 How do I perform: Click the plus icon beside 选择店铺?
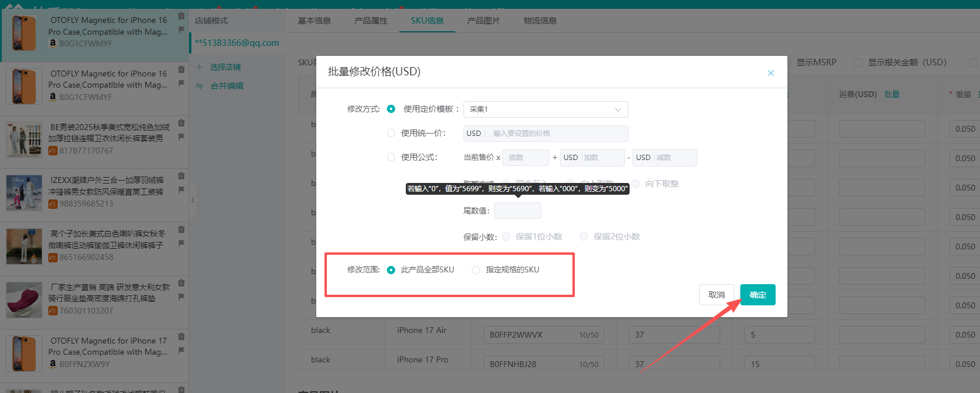coord(200,67)
